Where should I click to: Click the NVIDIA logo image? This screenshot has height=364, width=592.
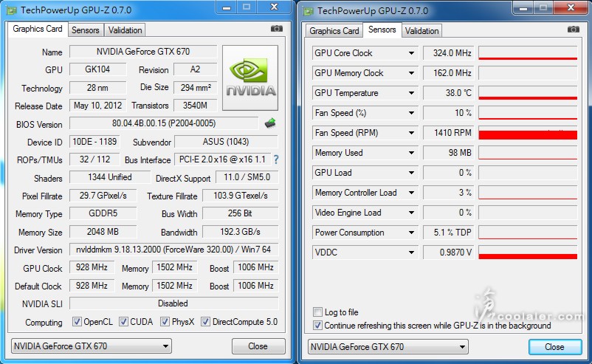click(x=250, y=78)
